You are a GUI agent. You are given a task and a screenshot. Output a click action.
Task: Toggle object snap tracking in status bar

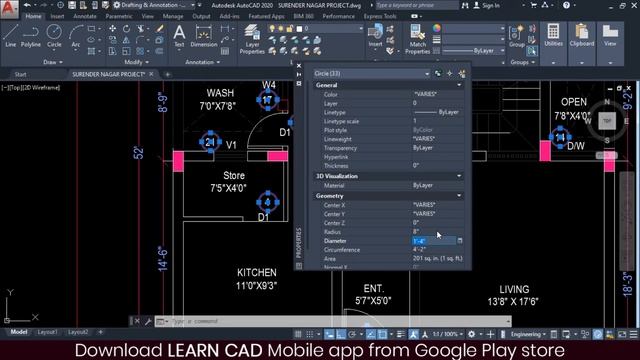(x=371, y=334)
